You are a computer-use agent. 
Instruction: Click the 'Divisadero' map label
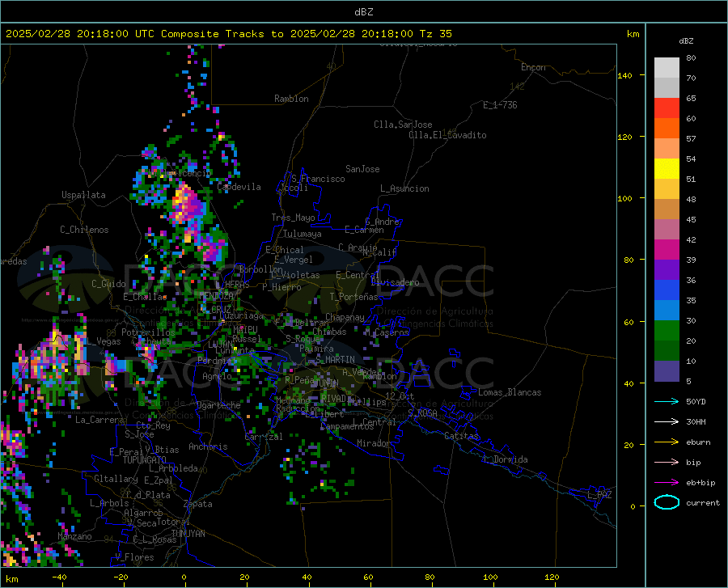[395, 282]
